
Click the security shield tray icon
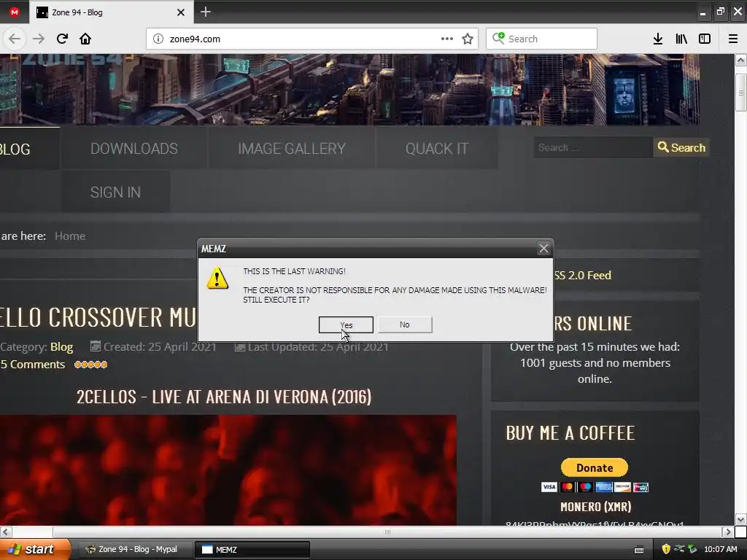[x=666, y=549]
